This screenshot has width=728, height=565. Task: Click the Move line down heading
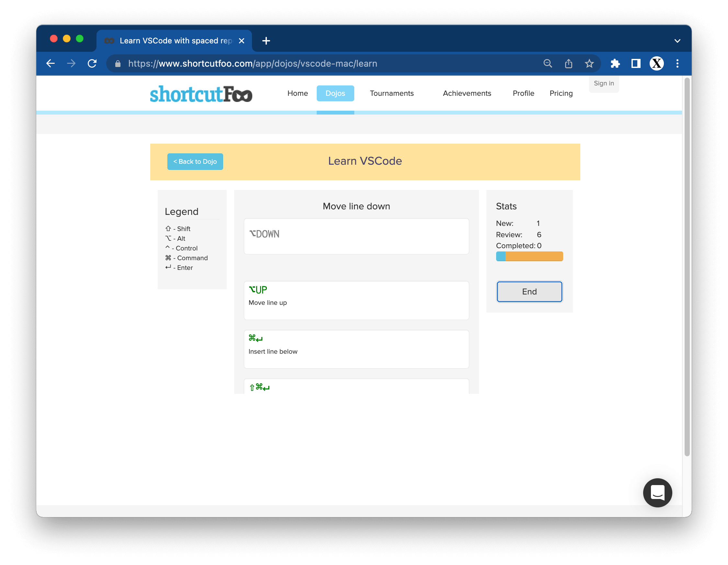pyautogui.click(x=356, y=206)
